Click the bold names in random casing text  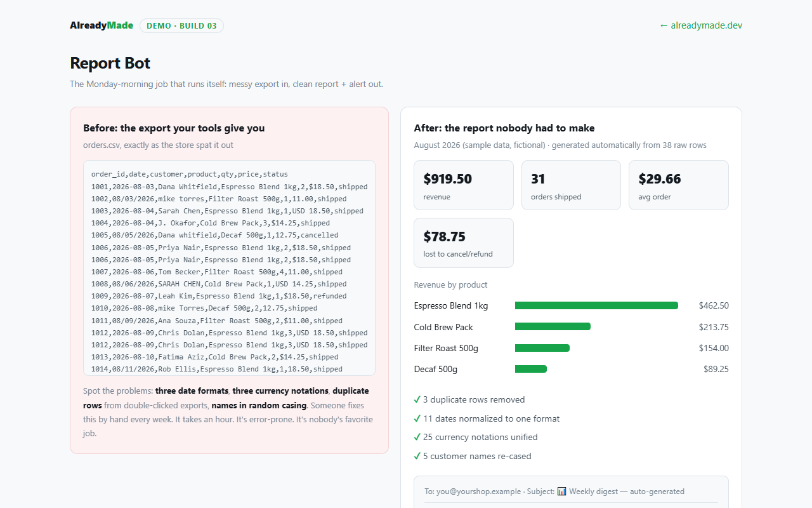pos(259,405)
